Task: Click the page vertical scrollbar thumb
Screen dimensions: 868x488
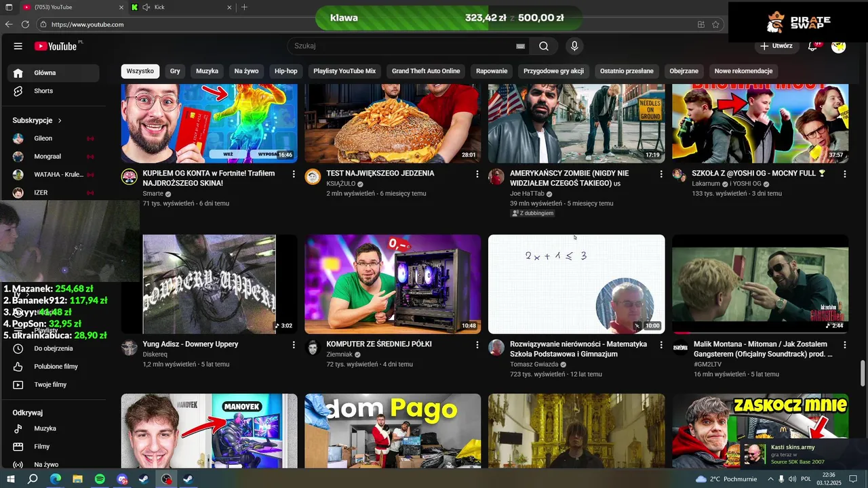Action: point(863,373)
